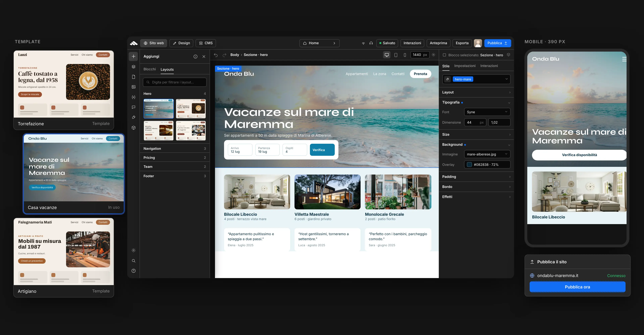Expand the Pricing layouts group
Screen dimensions: 644x335
(x=174, y=157)
